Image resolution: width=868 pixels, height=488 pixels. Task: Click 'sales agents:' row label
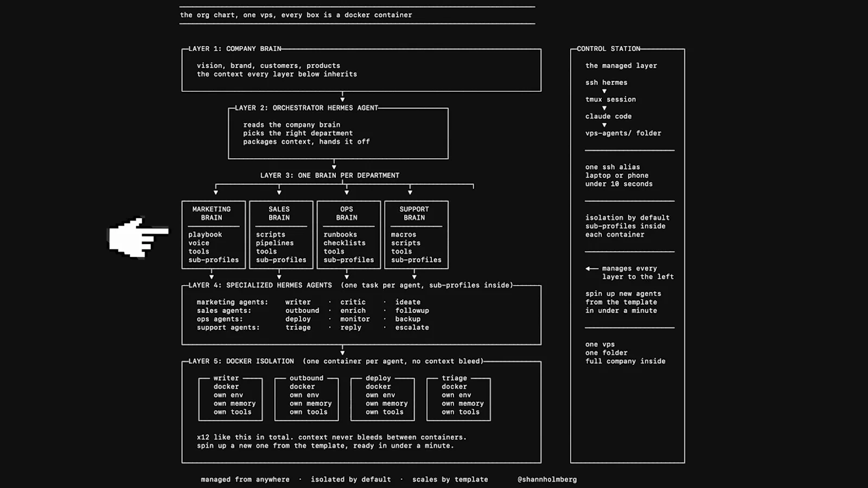(x=224, y=311)
